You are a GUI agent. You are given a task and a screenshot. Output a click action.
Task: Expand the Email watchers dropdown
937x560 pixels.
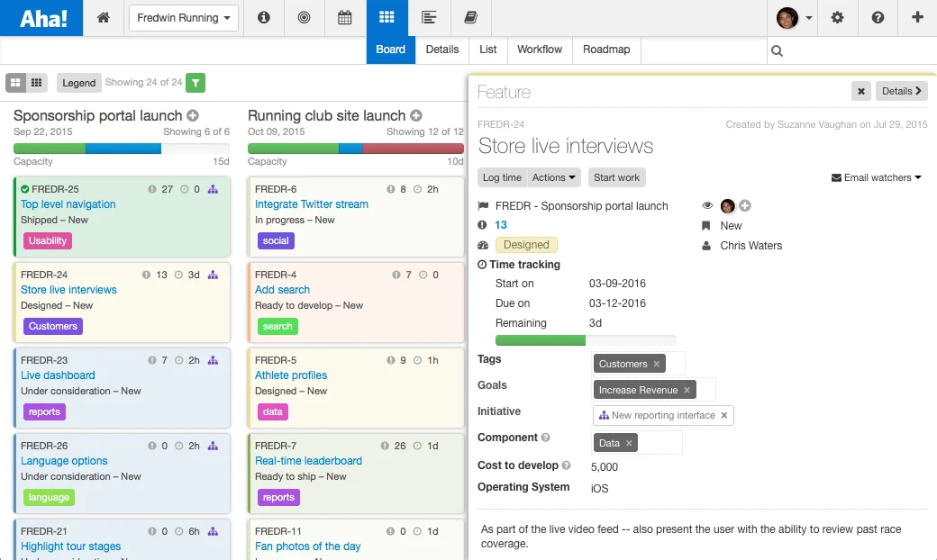click(876, 177)
